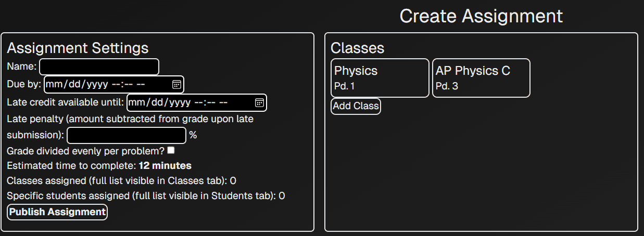This screenshot has height=236, width=644.
Task: Click the assignment Name text field
Action: tap(99, 67)
